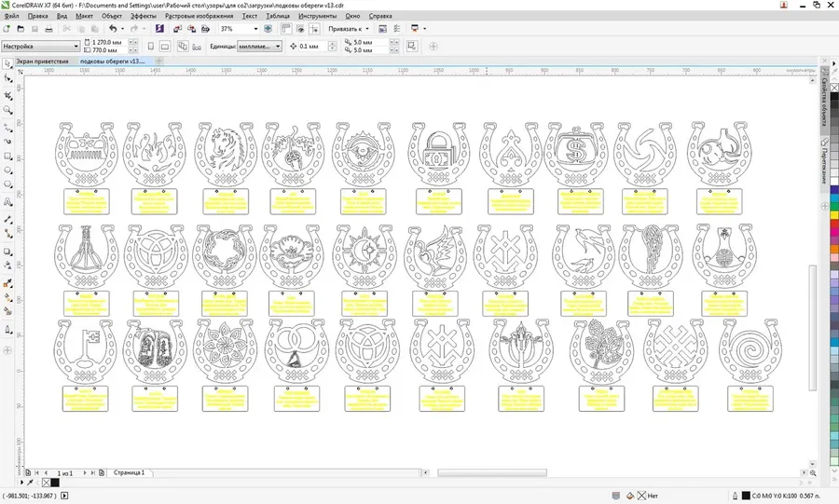
Task: Select the Interactive Fill tool
Action: (x=7, y=298)
